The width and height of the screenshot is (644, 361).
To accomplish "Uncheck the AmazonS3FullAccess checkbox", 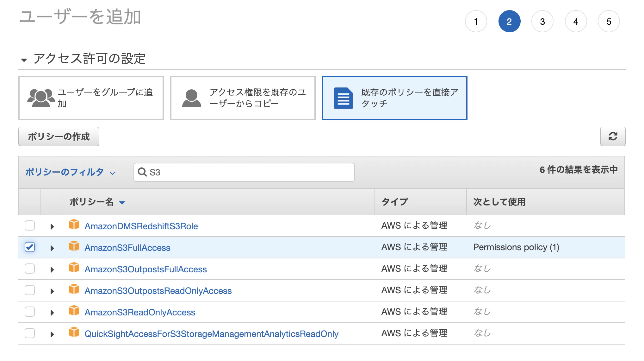I will click(30, 247).
